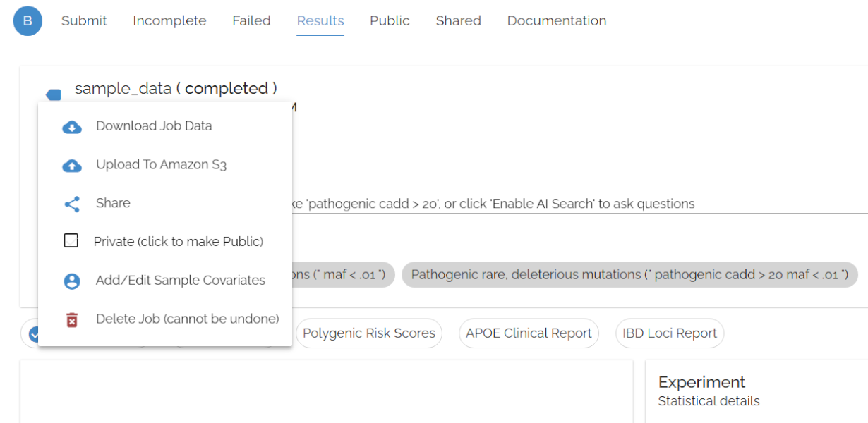This screenshot has height=423, width=868.
Task: Click the red trash delete icon
Action: (x=72, y=320)
